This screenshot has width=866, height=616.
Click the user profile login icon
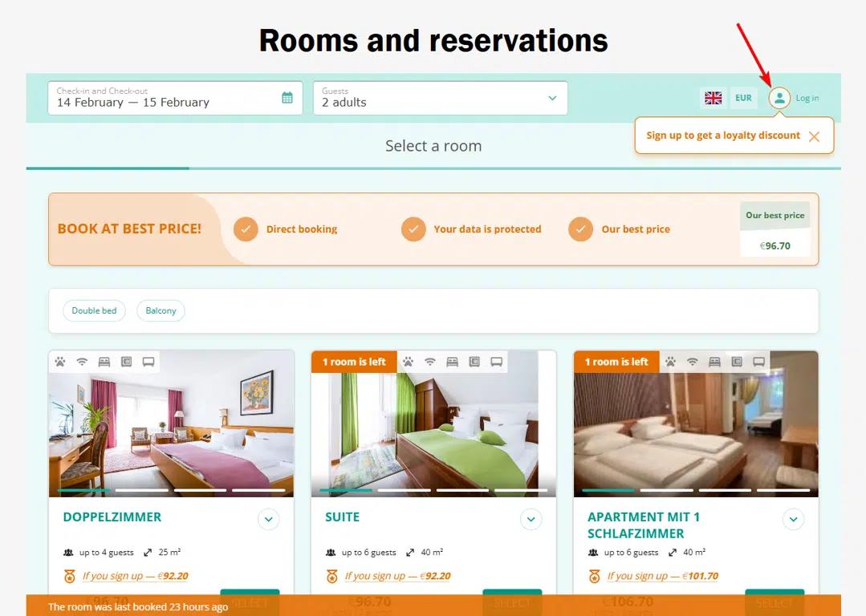tap(779, 98)
